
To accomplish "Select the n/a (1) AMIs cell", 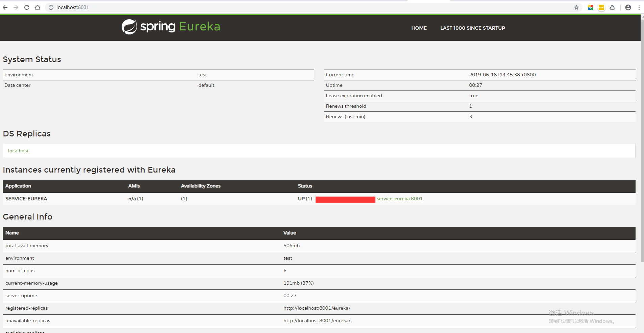I will click(x=136, y=199).
